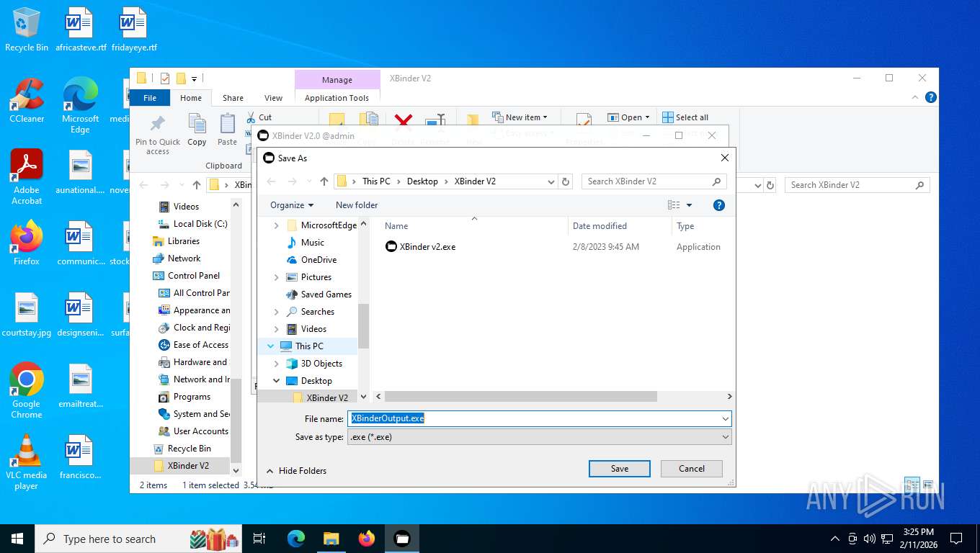This screenshot has width=980, height=553.
Task: Expand the Searches tree node
Action: (x=277, y=312)
